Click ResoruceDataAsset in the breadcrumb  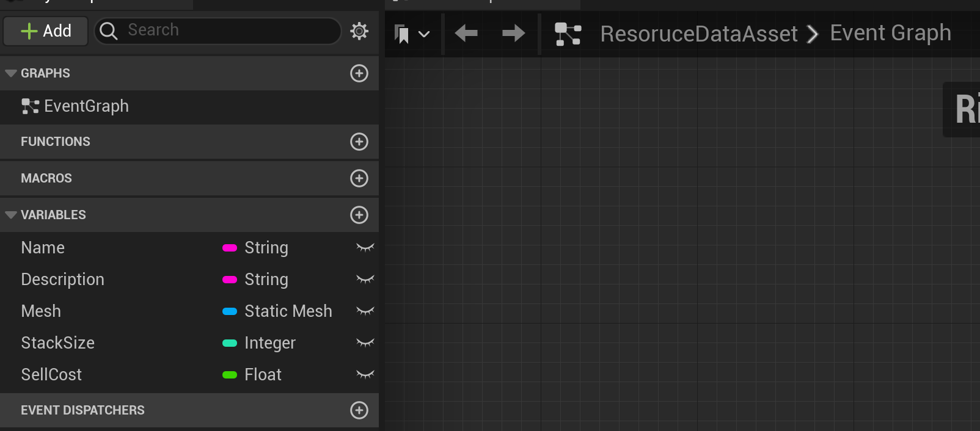[698, 34]
